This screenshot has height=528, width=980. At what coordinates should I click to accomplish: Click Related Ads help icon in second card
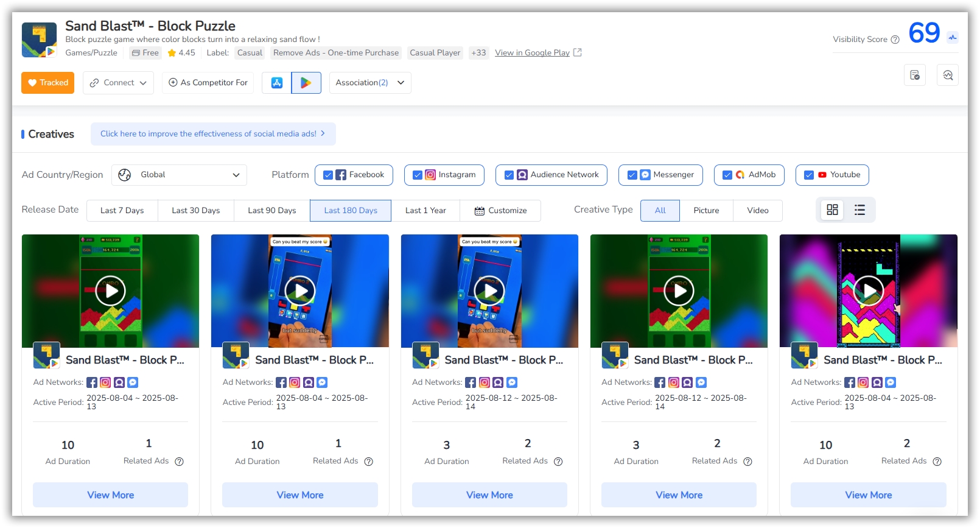click(x=368, y=462)
